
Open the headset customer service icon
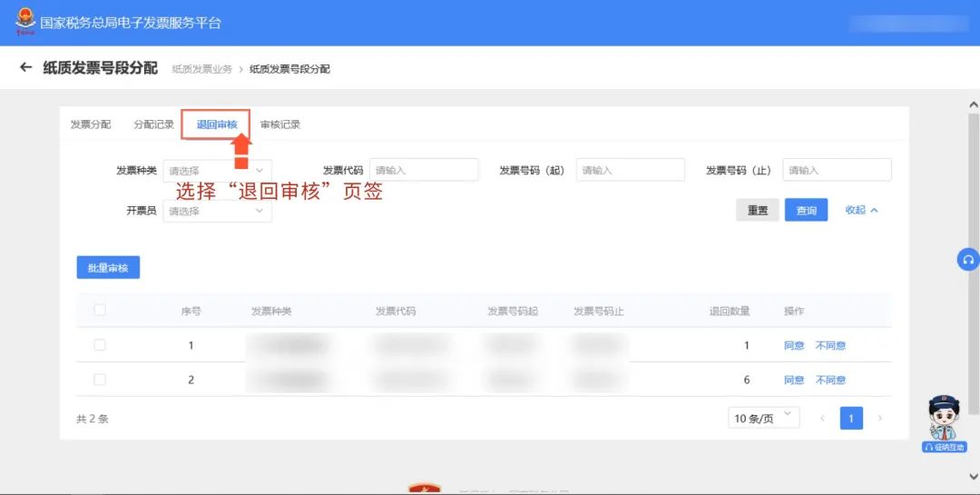(968, 260)
